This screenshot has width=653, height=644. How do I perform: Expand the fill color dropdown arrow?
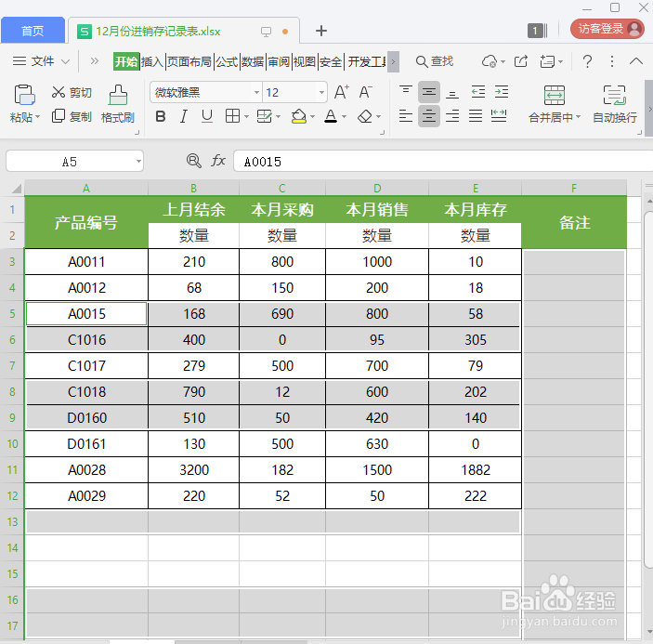point(312,117)
